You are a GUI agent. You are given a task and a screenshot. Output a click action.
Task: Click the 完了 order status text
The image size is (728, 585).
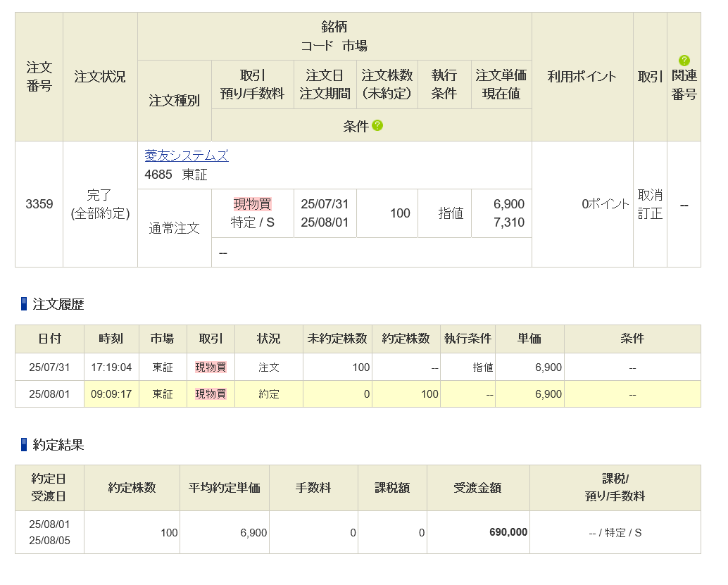99,194
